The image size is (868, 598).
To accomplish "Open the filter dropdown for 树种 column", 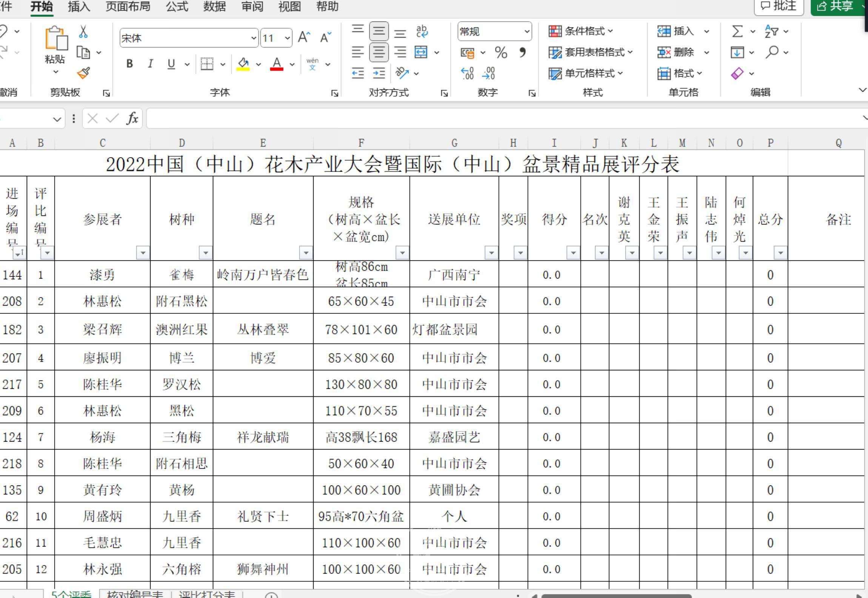I will pos(206,253).
